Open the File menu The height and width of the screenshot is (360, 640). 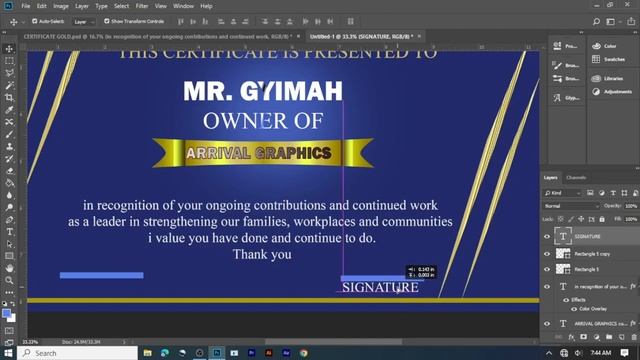point(26,6)
